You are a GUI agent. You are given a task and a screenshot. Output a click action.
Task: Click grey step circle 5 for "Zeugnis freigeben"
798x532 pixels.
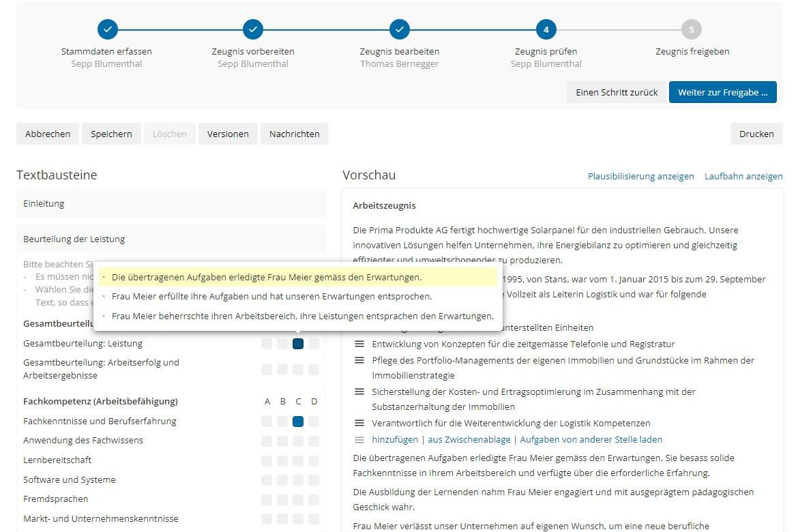(692, 29)
